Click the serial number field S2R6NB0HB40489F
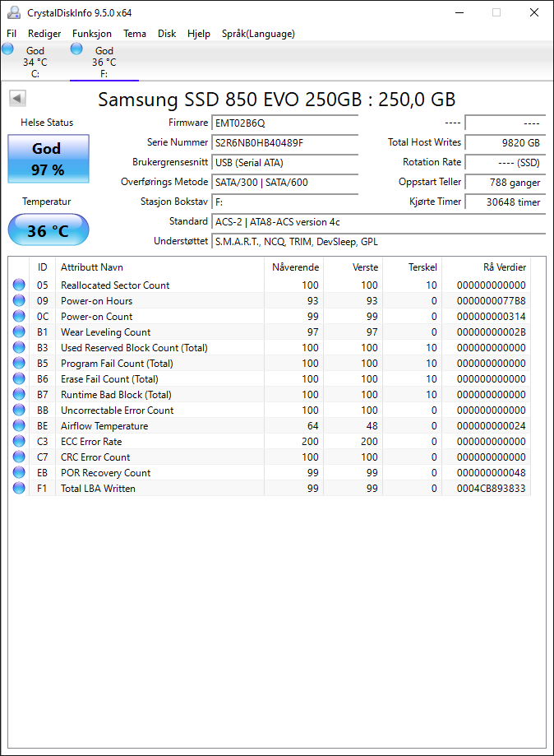The width and height of the screenshot is (554, 756). (x=284, y=142)
